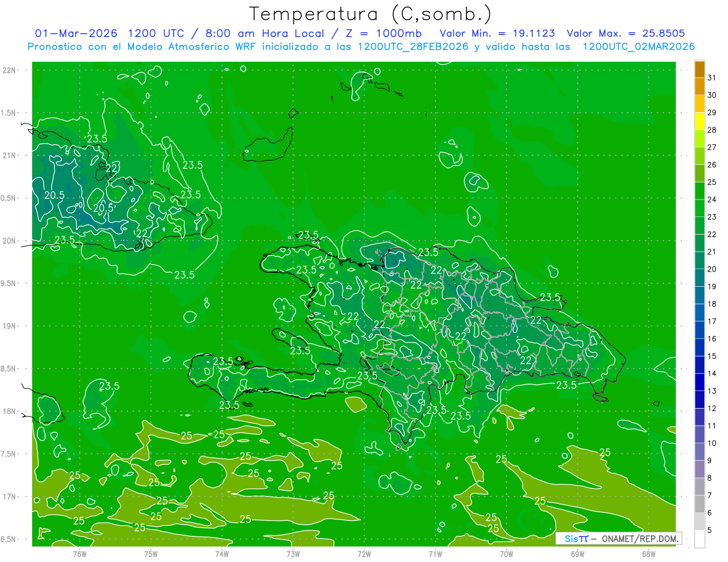
Task: Click the colorbar segment between 30 and 31
Action: tap(699, 86)
